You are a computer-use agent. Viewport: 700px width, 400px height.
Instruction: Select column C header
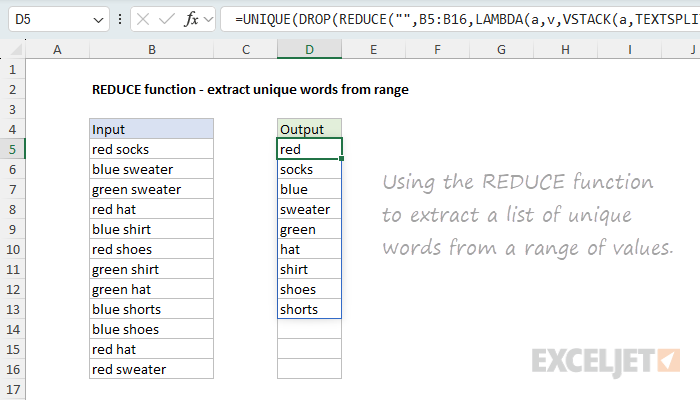tap(246, 49)
